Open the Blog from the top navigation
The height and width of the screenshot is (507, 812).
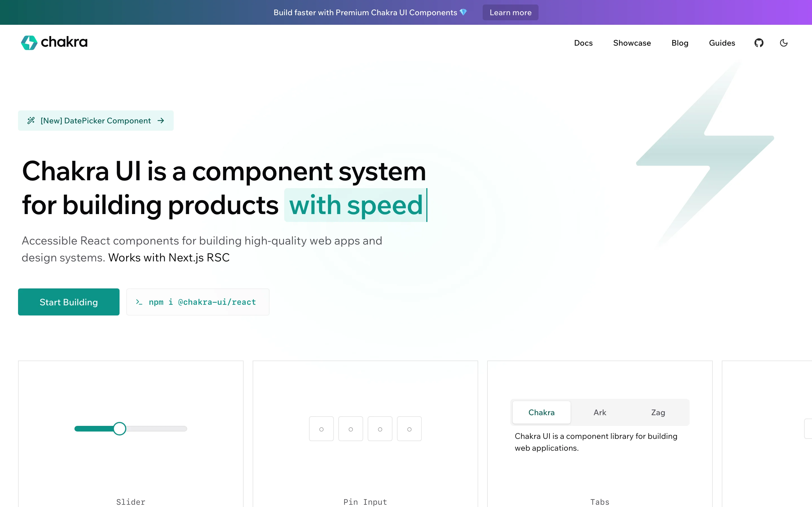(679, 43)
